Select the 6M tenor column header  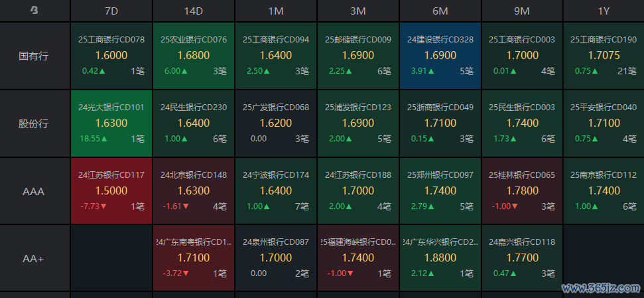click(440, 11)
